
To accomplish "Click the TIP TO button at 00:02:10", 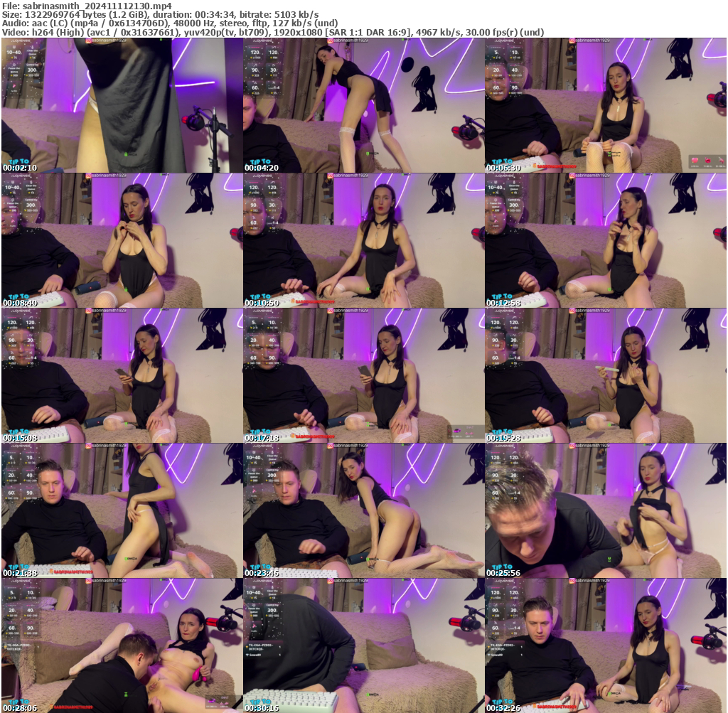I will click(x=19, y=161).
